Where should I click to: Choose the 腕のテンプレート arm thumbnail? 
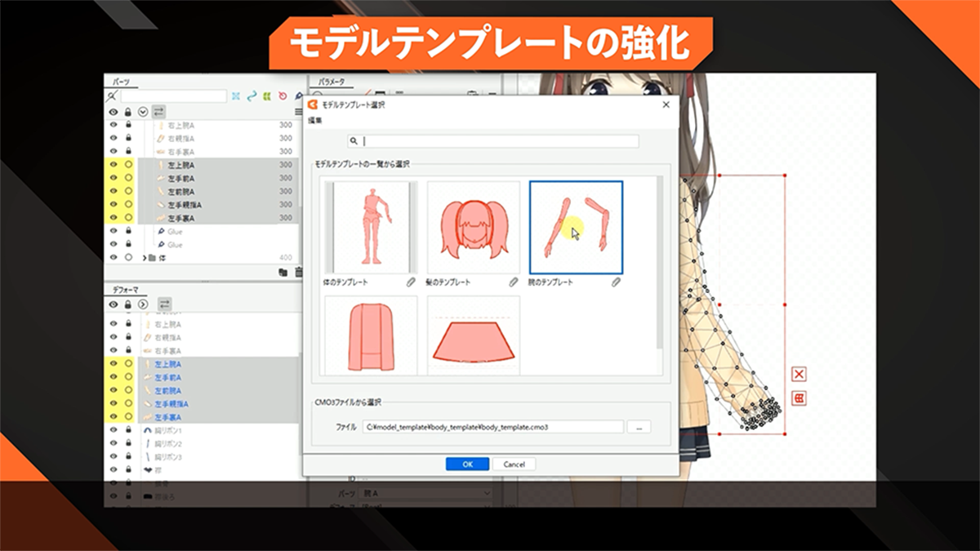576,227
